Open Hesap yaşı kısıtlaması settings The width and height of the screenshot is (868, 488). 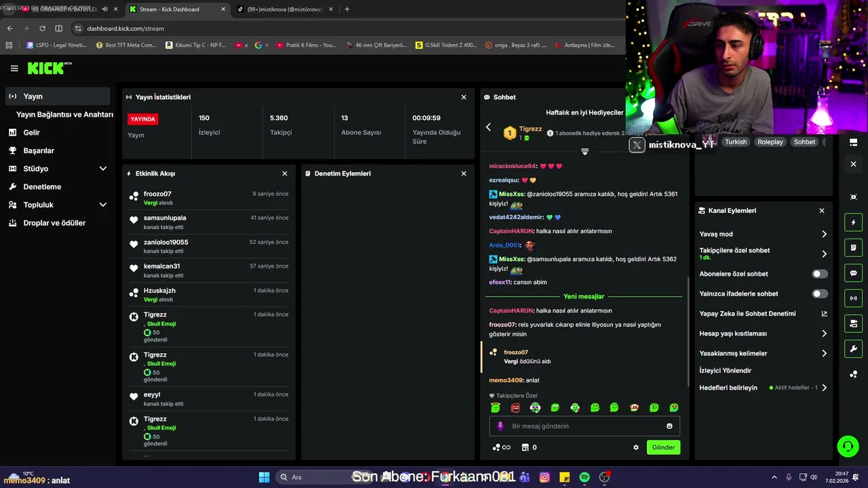point(763,333)
